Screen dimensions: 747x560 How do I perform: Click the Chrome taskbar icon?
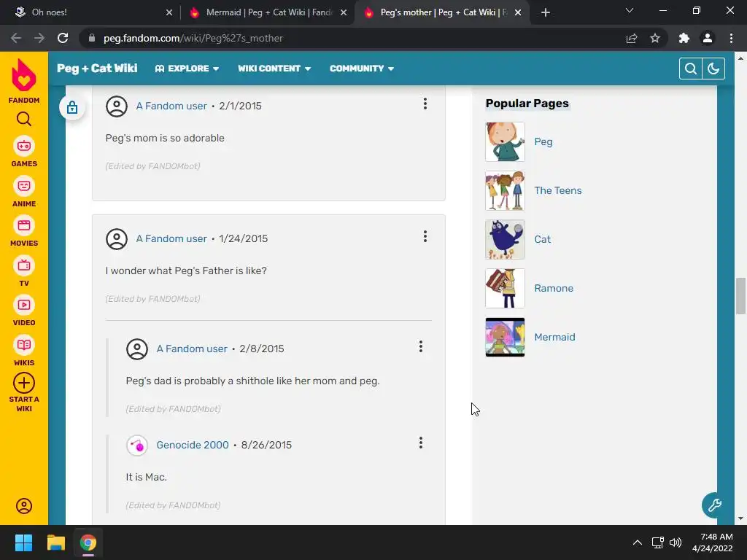click(x=88, y=542)
